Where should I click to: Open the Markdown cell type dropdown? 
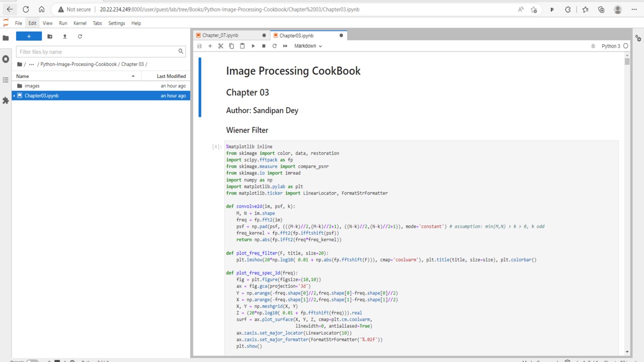(x=308, y=46)
